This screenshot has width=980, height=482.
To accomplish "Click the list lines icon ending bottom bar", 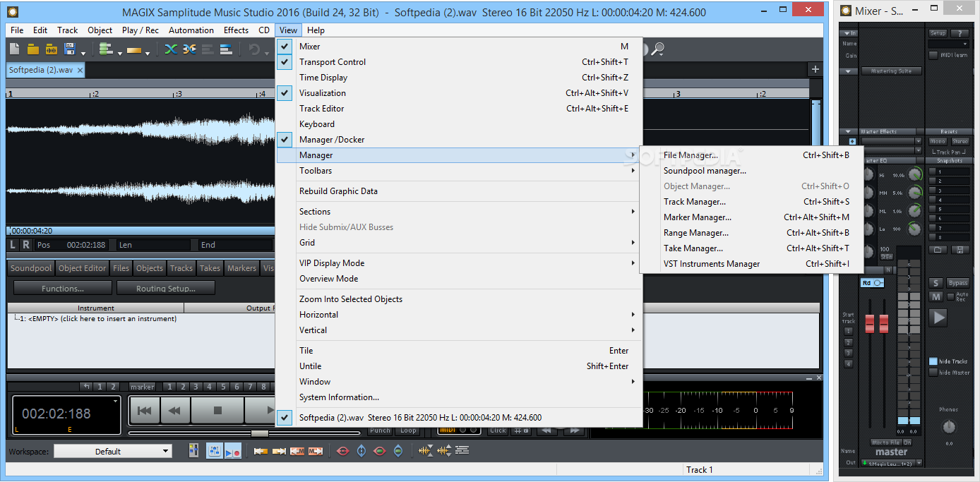I will (462, 451).
